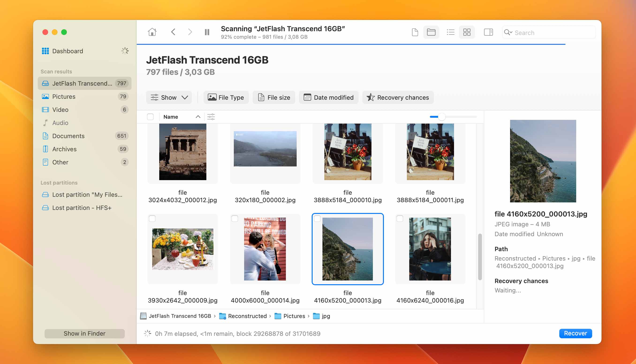The width and height of the screenshot is (636, 364).
Task: Open the File size filter
Action: pos(274,98)
